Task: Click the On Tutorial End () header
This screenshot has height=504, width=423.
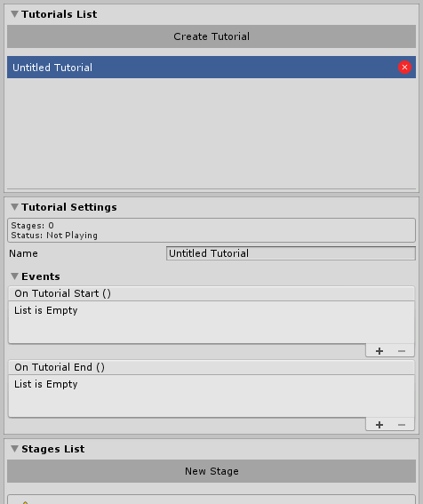Action: (211, 367)
